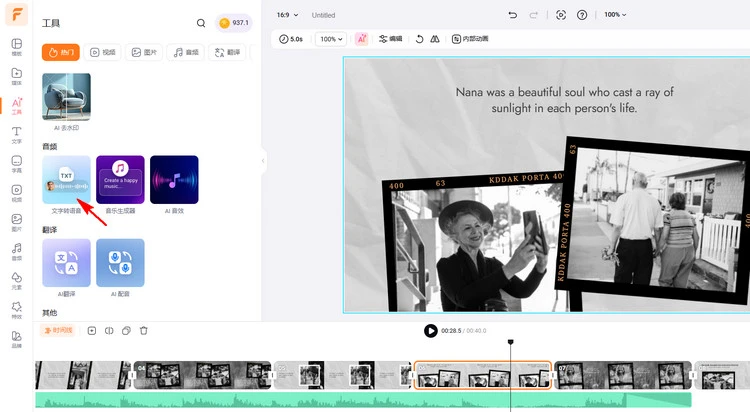Screen dimensions: 750x412
Task: Switch to the Video (视频) category tab
Action: click(x=100, y=51)
